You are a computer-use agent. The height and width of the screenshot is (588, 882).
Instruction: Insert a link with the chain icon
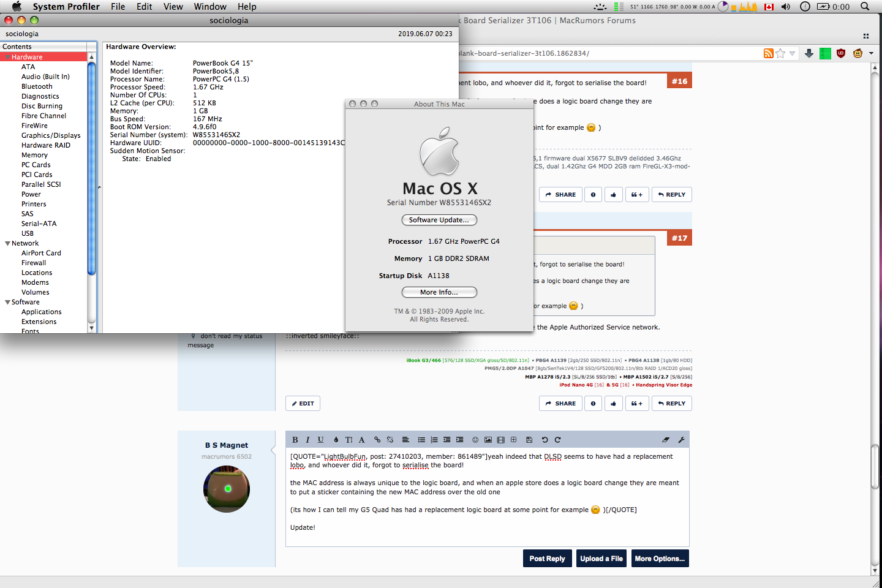[x=377, y=440]
